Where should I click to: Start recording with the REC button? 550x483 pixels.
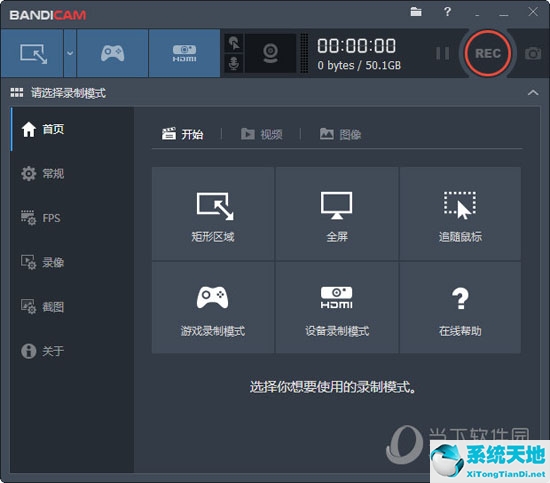point(488,53)
